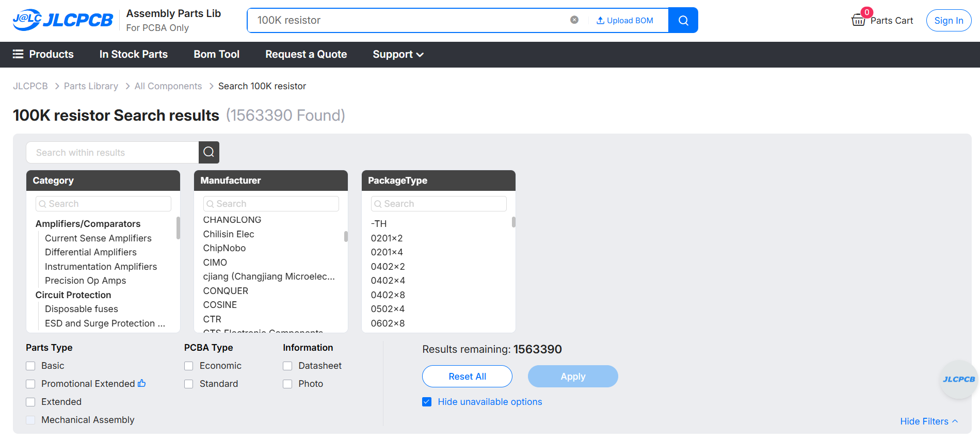Image resolution: width=980 pixels, height=441 pixels.
Task: Click the Sign In button
Action: click(x=949, y=20)
